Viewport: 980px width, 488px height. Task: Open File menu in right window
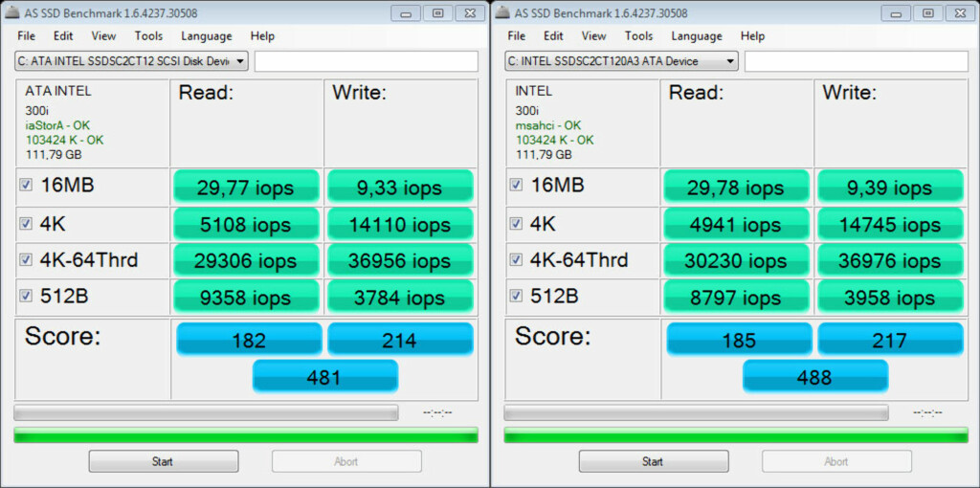(516, 36)
